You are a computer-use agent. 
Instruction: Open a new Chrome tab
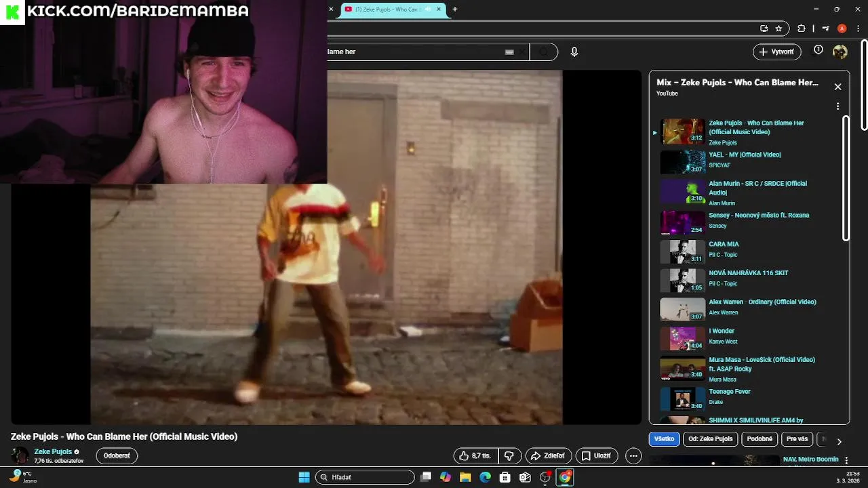[x=455, y=9]
